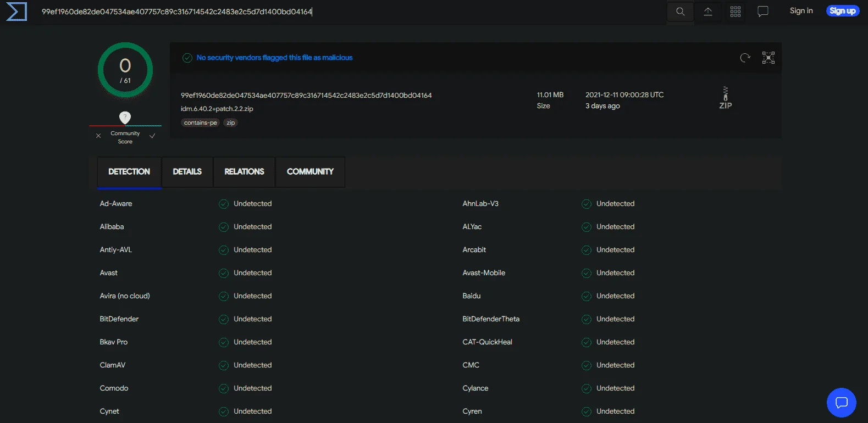Click the ZIP file type icon
The image size is (868, 423).
tap(726, 98)
